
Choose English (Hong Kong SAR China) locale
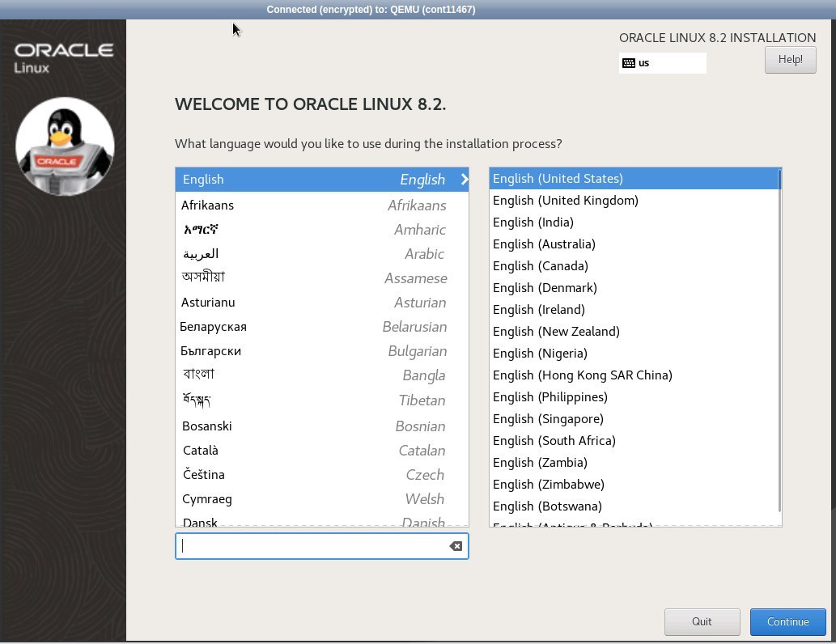click(x=634, y=375)
